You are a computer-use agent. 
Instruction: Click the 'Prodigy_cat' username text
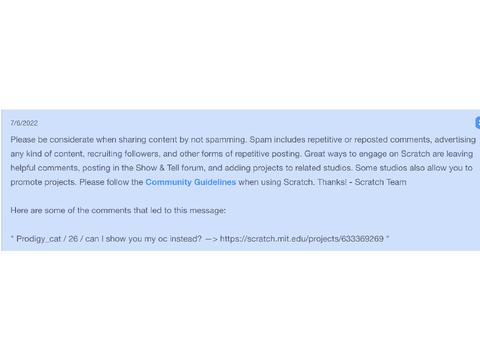(39, 239)
